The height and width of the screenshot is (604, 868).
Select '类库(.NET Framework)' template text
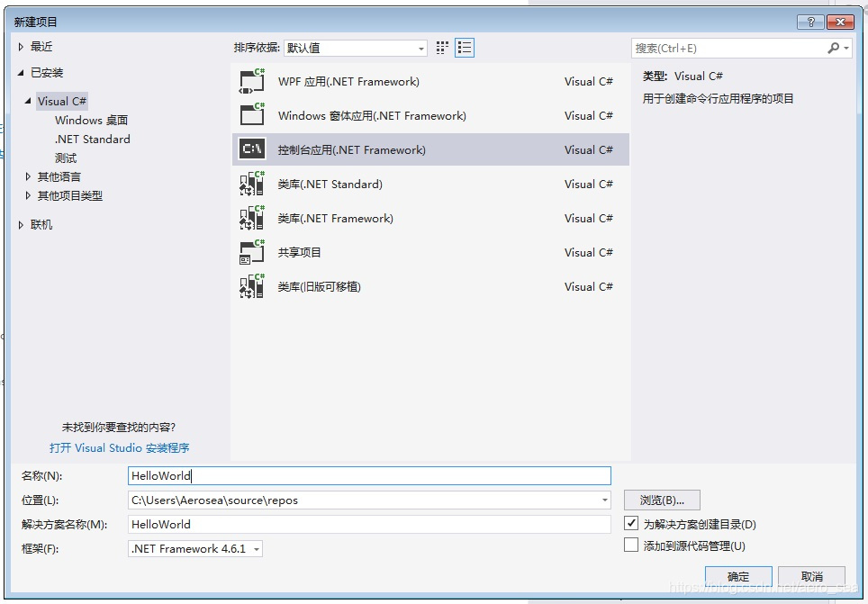pos(336,218)
